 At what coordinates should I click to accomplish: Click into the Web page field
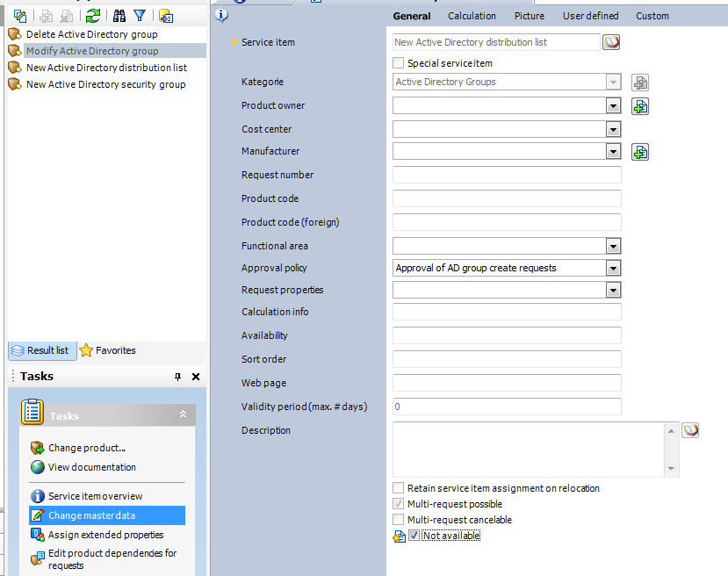tap(507, 383)
